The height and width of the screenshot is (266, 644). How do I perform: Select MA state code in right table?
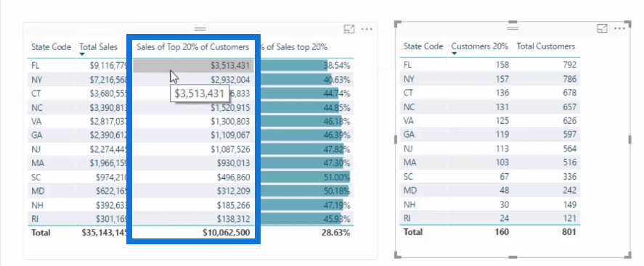point(409,162)
